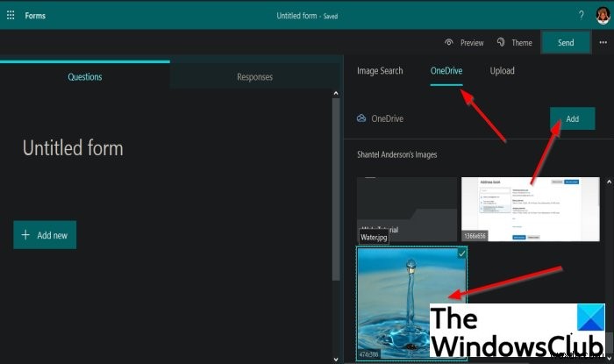Image resolution: width=614 pixels, height=364 pixels.
Task: Open the app launcher waffle icon
Action: 11,15
